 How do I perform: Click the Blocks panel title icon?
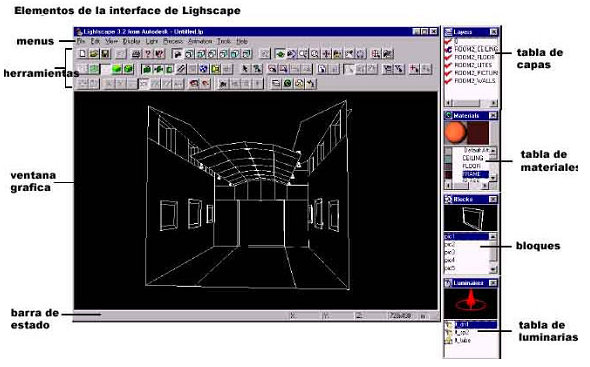tap(449, 199)
